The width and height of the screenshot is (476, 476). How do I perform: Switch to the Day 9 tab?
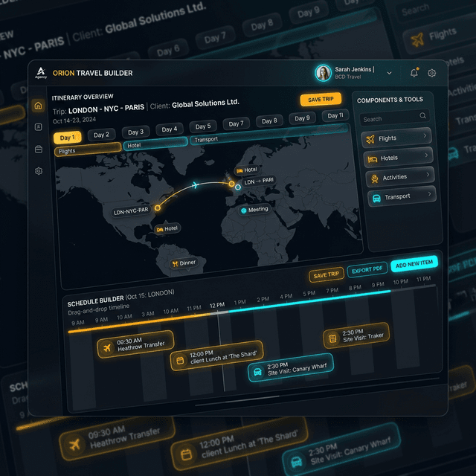tap(303, 118)
